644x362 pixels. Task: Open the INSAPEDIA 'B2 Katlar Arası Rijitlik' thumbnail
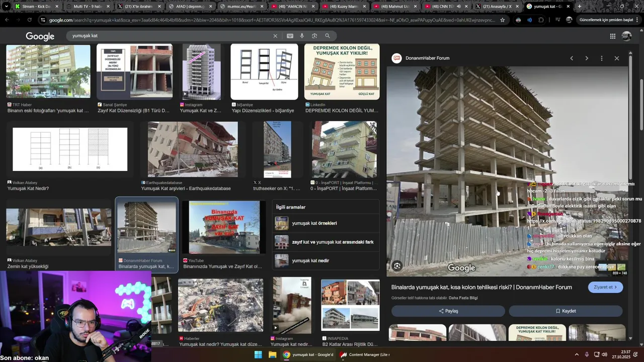(x=350, y=306)
